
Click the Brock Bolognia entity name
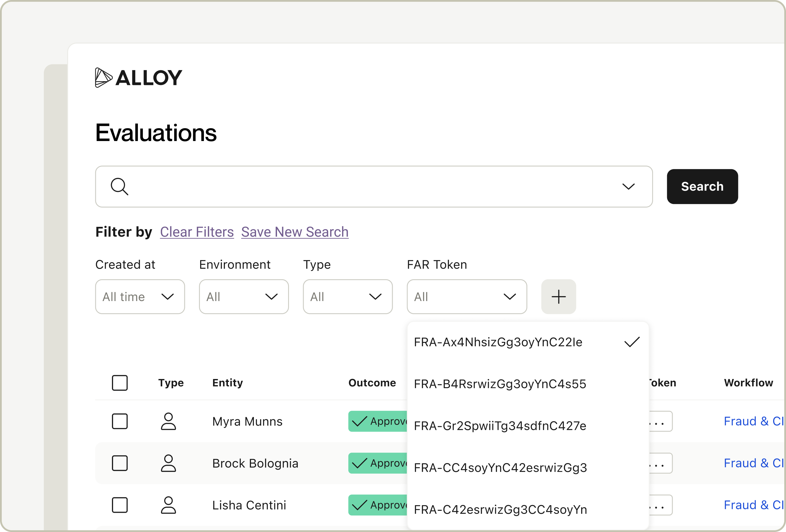tap(255, 463)
